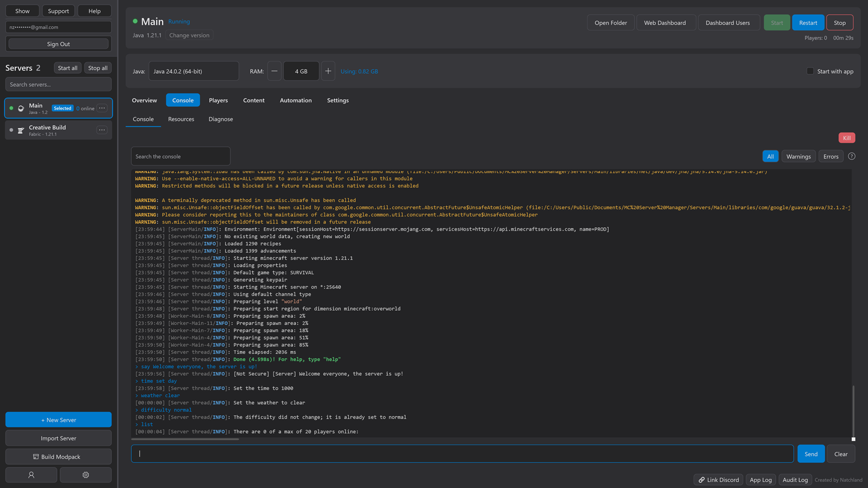Screen dimensions: 868x488
Task: Open the server folder
Action: (611, 23)
